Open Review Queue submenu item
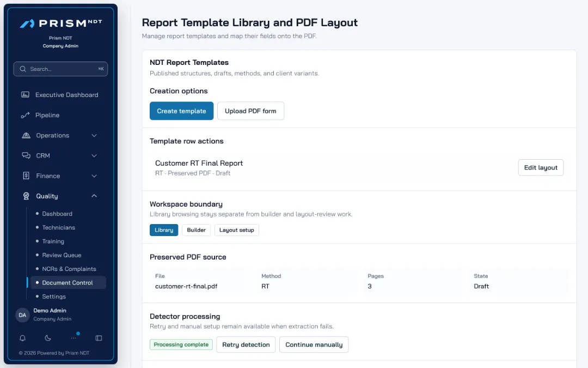The width and height of the screenshot is (588, 368). (x=62, y=255)
